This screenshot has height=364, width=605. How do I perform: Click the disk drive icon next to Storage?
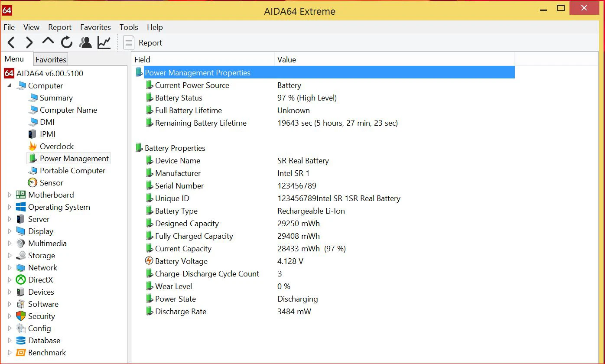(x=21, y=256)
